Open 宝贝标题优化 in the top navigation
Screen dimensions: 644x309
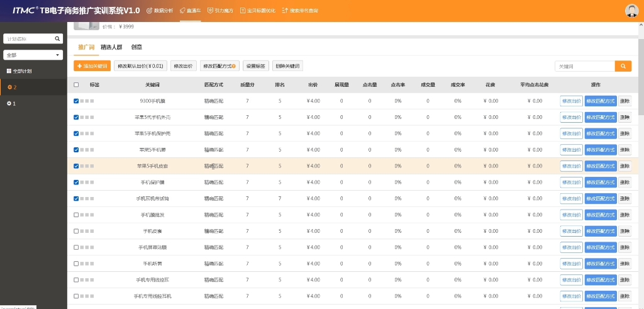tap(257, 11)
